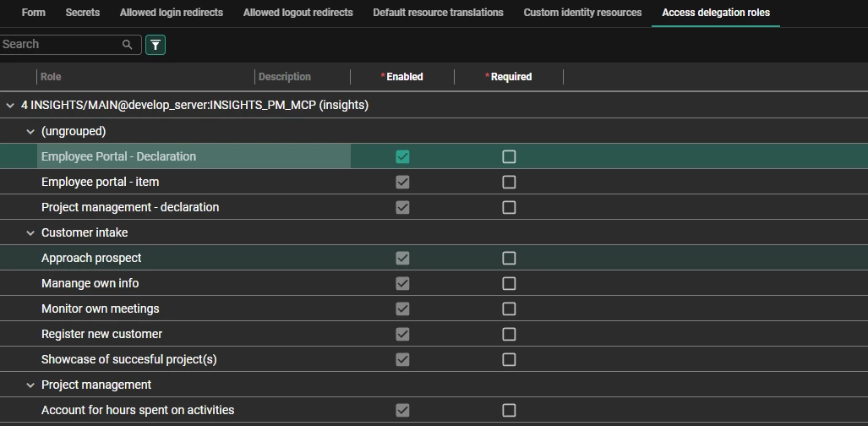Click the Customer intake group label

click(x=85, y=232)
